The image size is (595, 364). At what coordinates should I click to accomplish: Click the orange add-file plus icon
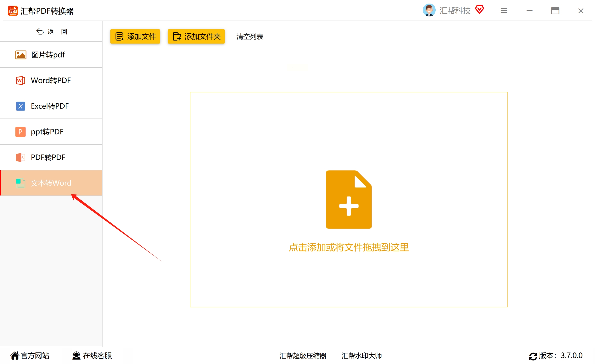point(349,200)
